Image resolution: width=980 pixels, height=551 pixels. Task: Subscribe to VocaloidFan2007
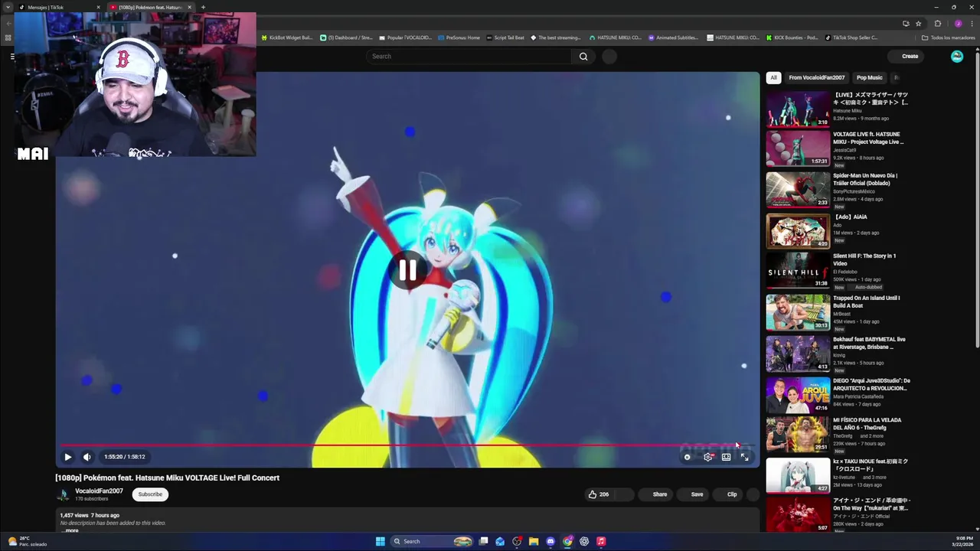(150, 494)
